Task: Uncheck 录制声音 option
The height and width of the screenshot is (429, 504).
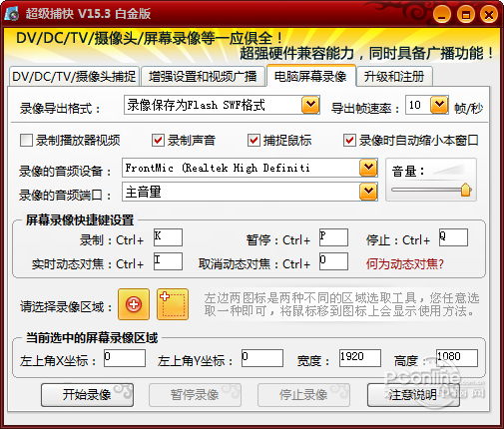Action: pyautogui.click(x=158, y=141)
